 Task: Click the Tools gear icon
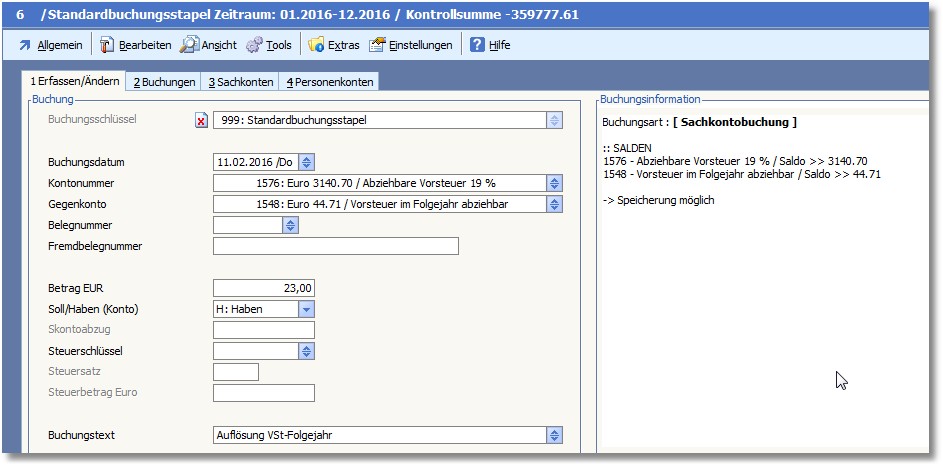click(254, 45)
